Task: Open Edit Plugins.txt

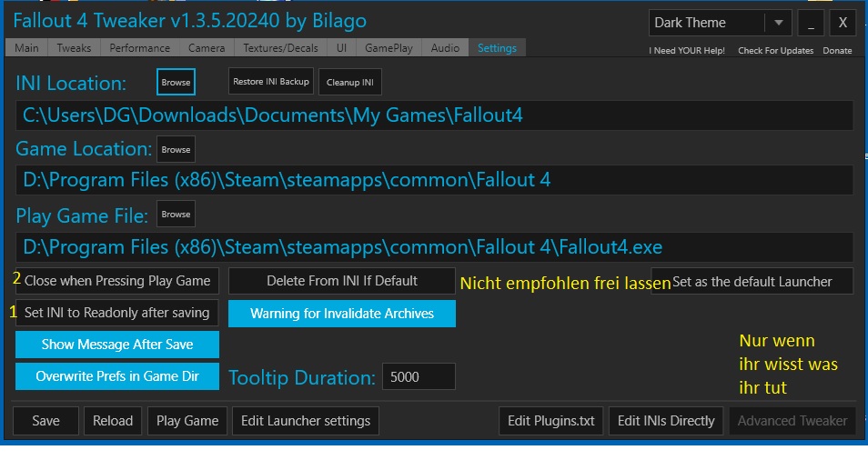Action: pyautogui.click(x=551, y=421)
